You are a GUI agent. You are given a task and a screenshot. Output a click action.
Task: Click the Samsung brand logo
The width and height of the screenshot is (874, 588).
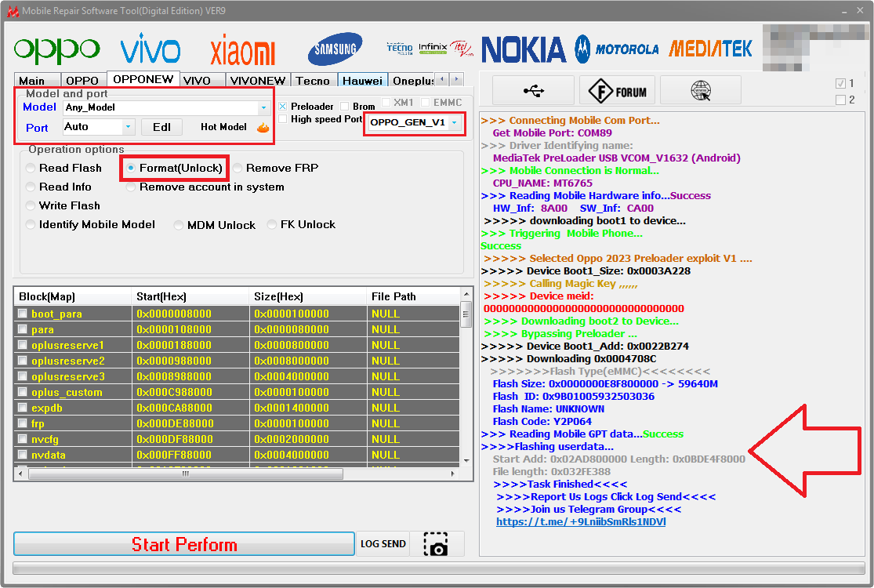335,49
